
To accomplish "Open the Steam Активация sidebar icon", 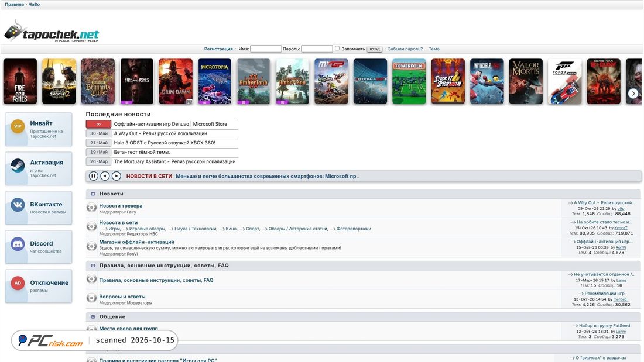I will [x=18, y=166].
